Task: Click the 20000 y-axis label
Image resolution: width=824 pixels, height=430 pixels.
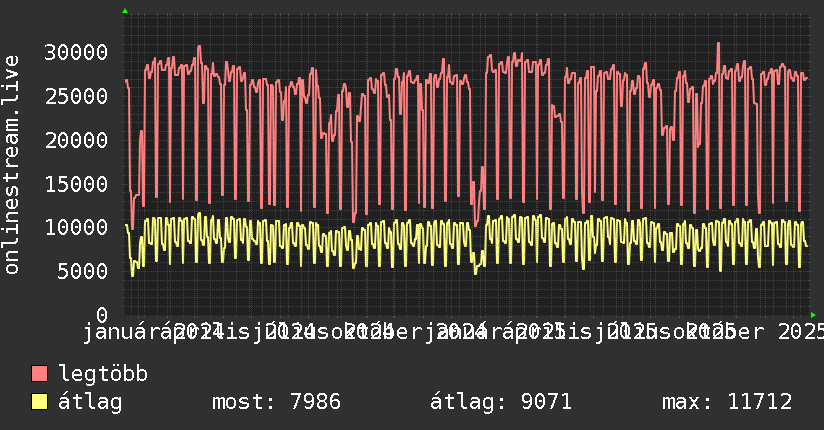Action: 76,140
